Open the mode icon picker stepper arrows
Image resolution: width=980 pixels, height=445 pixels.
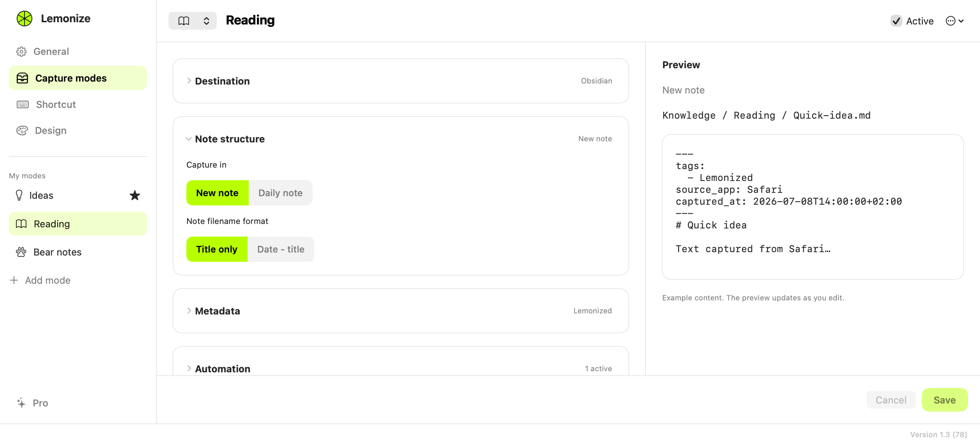[x=206, y=20]
